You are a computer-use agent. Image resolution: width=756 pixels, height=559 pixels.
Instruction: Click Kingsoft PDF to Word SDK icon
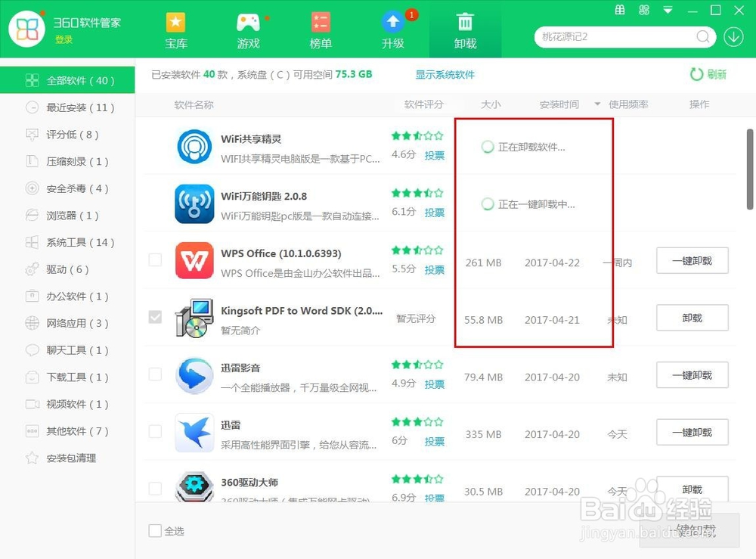click(194, 318)
